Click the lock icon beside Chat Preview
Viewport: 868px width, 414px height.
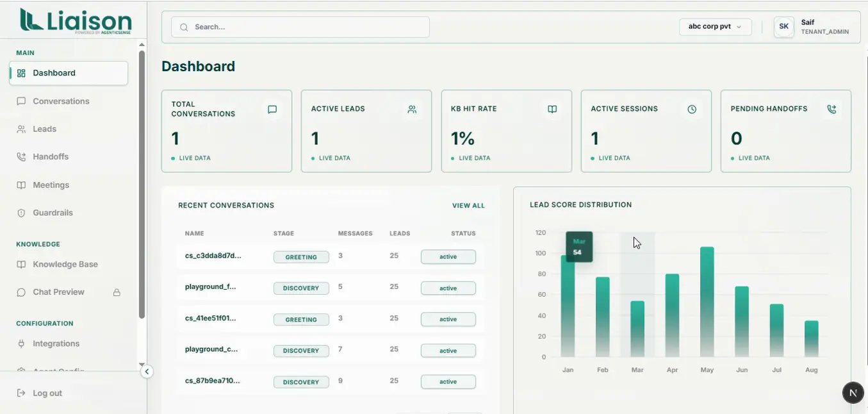point(117,292)
